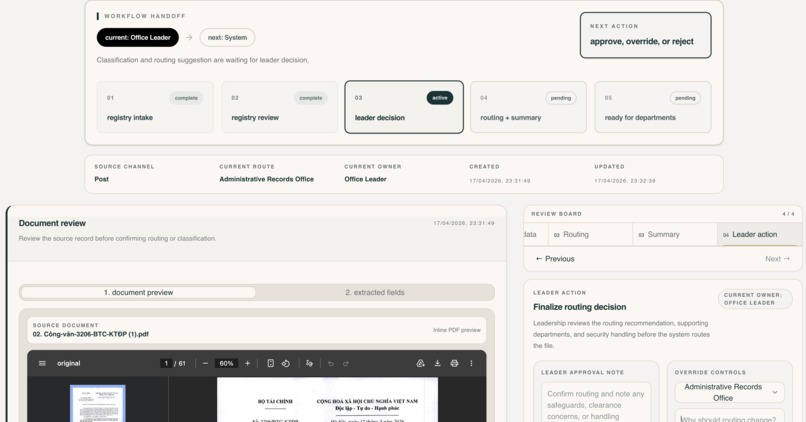Click the 'Document review' heading

coord(52,223)
